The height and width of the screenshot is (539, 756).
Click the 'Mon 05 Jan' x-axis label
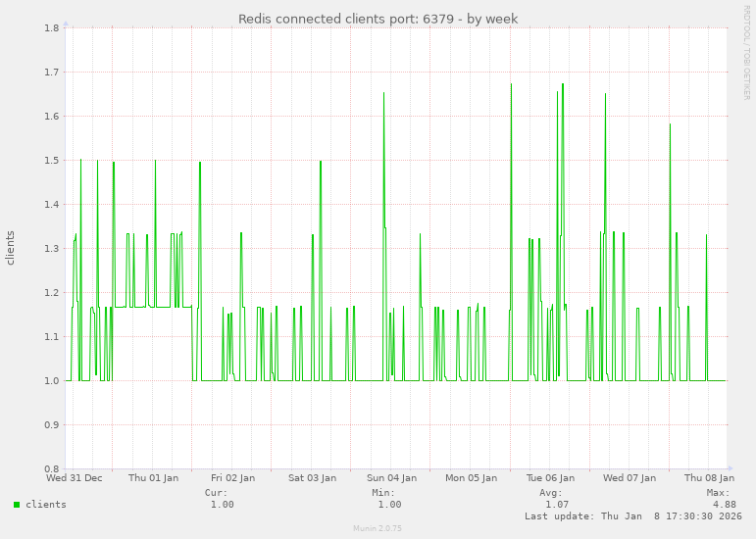click(471, 478)
